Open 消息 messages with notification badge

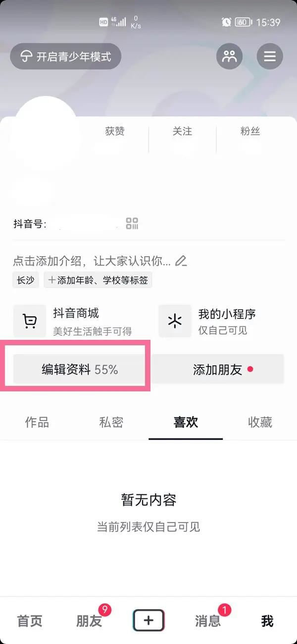point(207,621)
